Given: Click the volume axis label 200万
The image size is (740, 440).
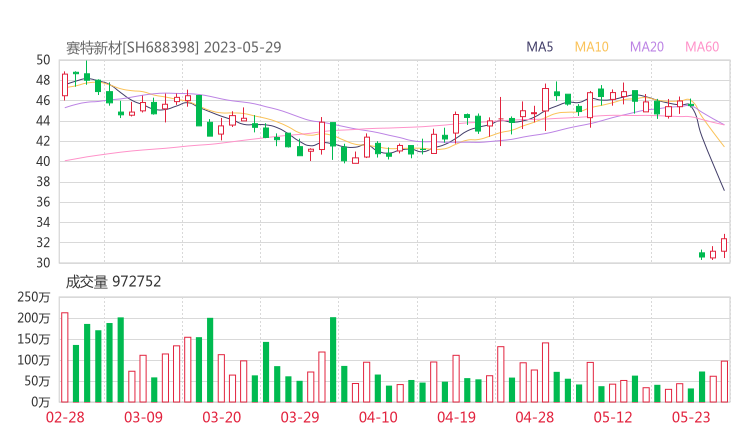Looking at the screenshot, I should click(34, 318).
